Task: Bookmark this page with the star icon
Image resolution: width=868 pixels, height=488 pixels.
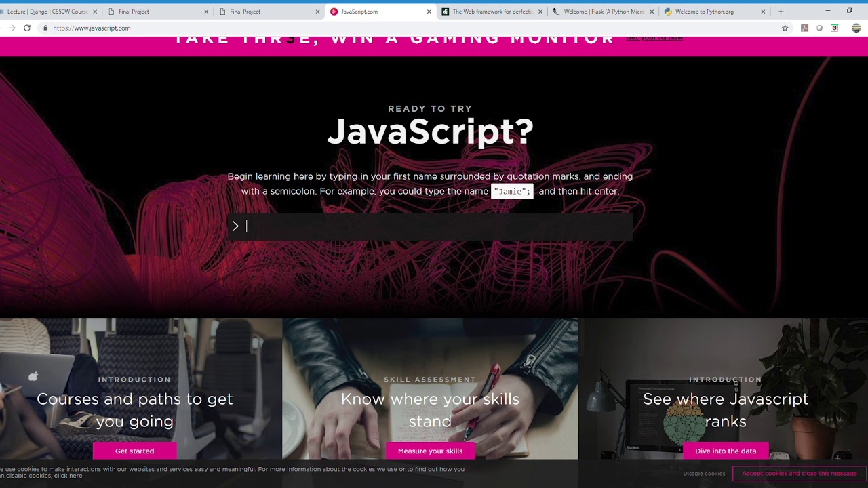Action: [785, 28]
